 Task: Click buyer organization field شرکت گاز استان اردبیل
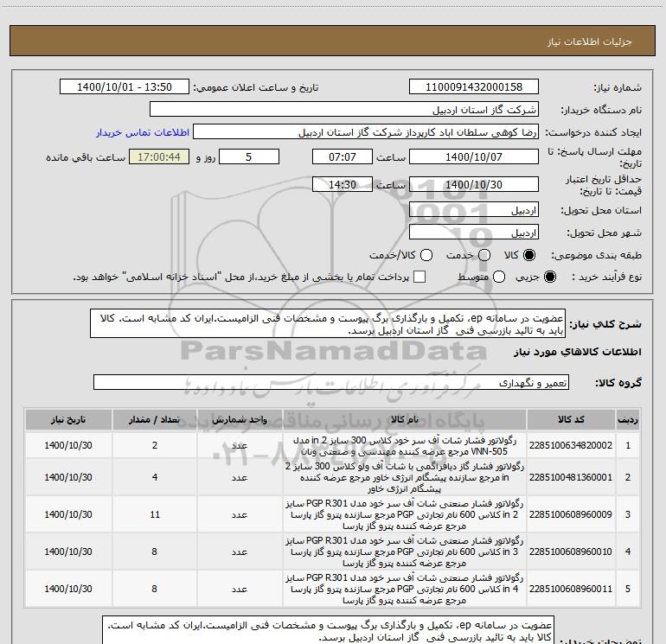(x=344, y=110)
